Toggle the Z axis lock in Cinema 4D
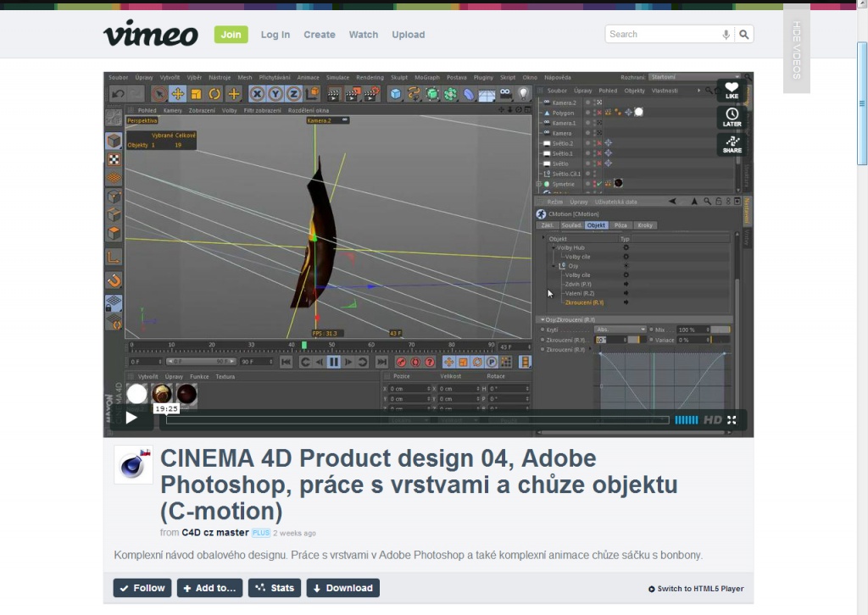This screenshot has height=615, width=868. pos(294,94)
